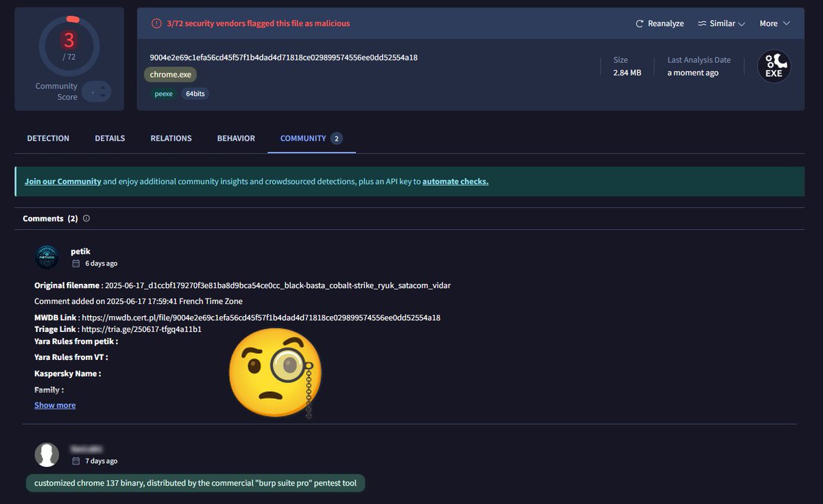The height and width of the screenshot is (504, 823).
Task: Downvote the community score with down arrow
Action: click(x=103, y=96)
